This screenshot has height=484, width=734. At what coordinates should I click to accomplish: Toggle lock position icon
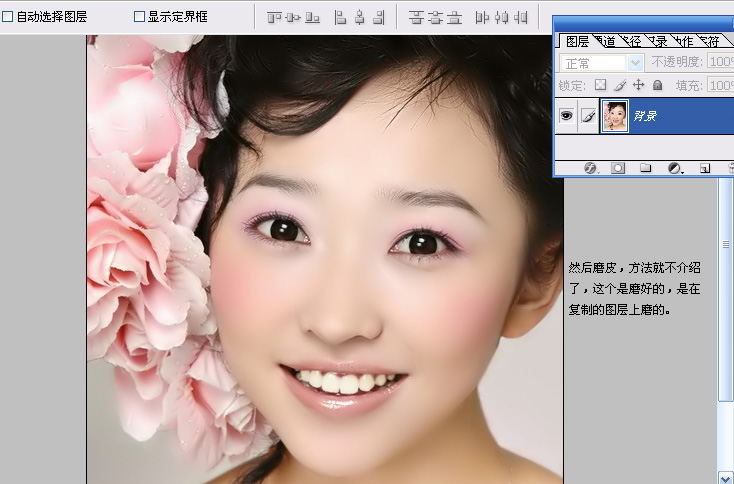click(639, 85)
